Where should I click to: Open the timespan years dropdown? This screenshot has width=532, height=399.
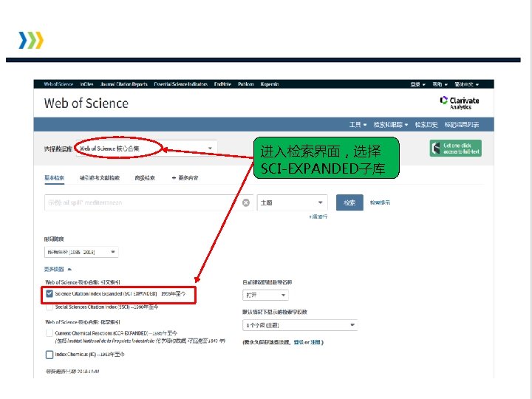click(x=81, y=252)
